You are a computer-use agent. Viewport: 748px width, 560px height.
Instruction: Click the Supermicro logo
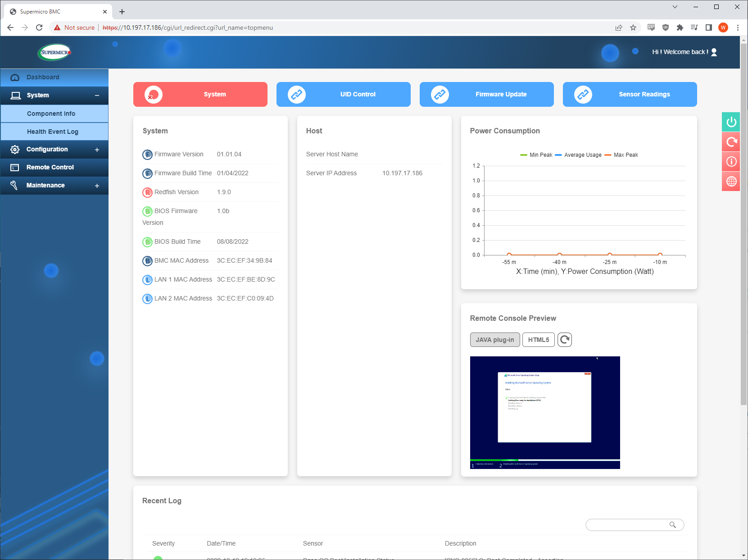(x=54, y=52)
